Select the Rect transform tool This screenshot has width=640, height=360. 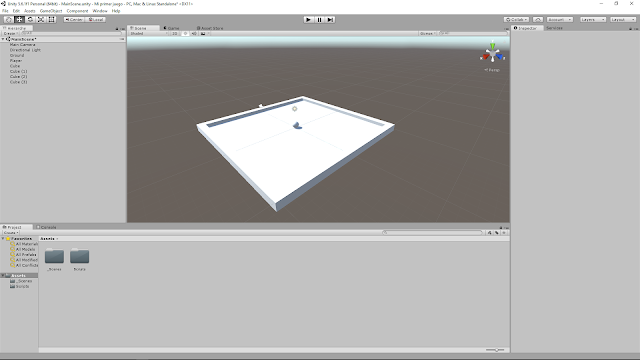52,20
